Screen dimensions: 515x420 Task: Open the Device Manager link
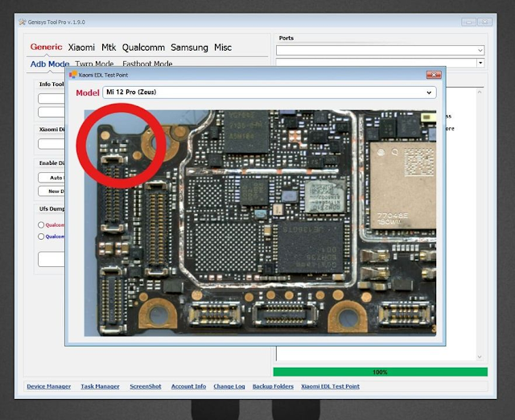(48, 386)
